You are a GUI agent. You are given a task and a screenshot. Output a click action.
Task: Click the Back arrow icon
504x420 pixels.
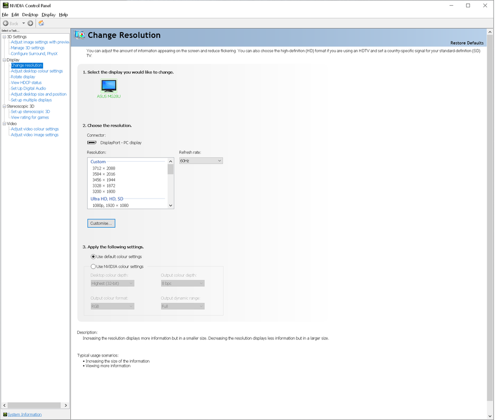[x=5, y=23]
